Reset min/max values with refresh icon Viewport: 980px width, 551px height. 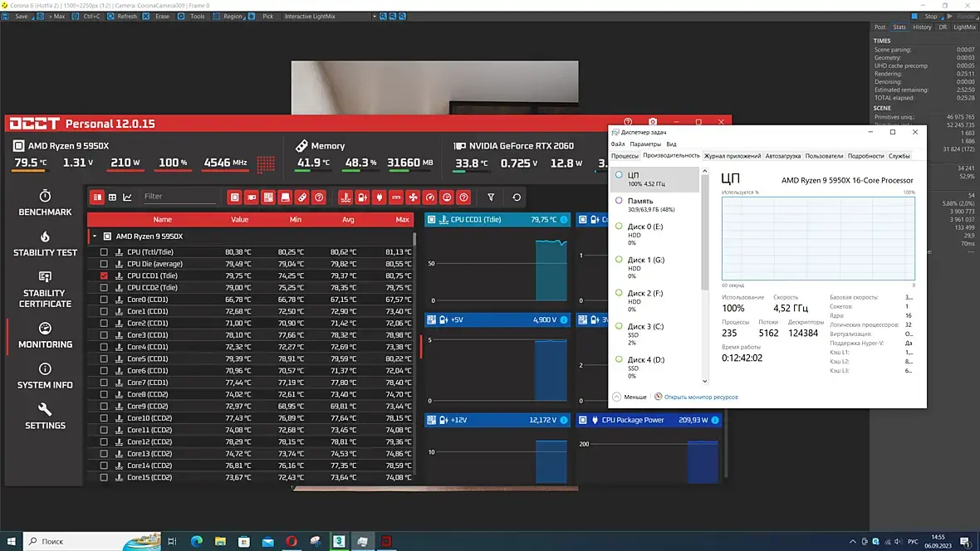click(x=517, y=197)
